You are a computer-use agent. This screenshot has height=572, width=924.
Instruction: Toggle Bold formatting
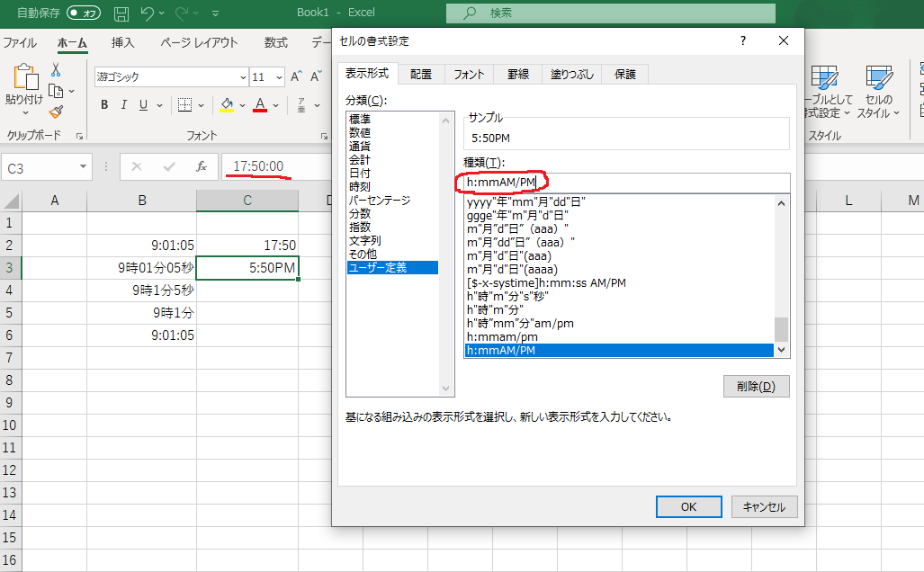click(x=104, y=105)
